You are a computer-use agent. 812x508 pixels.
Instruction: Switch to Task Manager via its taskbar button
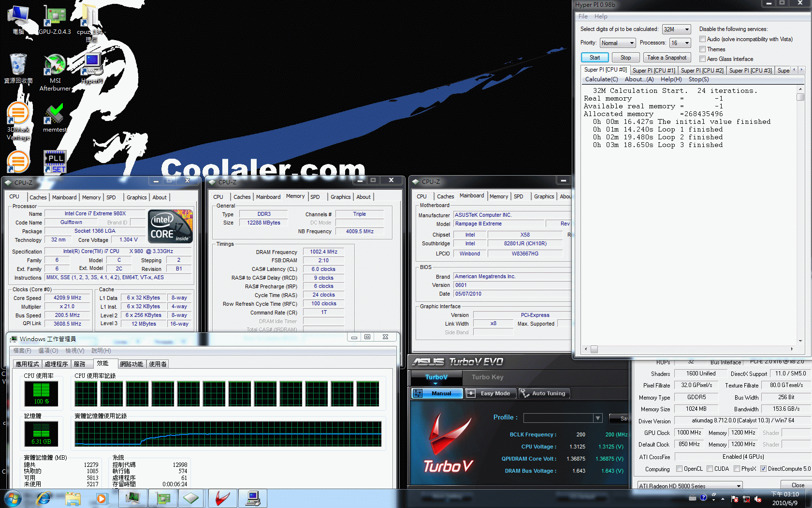(x=132, y=498)
